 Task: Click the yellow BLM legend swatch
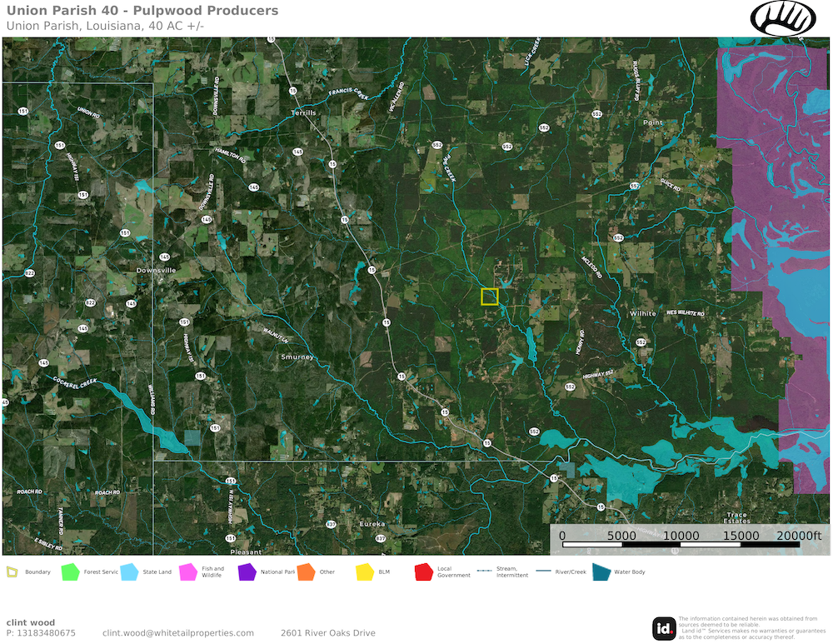click(365, 572)
